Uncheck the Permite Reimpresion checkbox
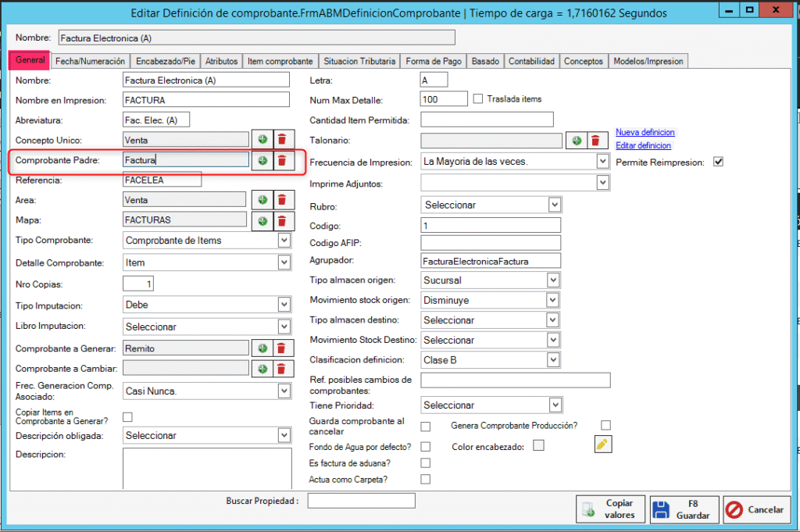 point(719,162)
